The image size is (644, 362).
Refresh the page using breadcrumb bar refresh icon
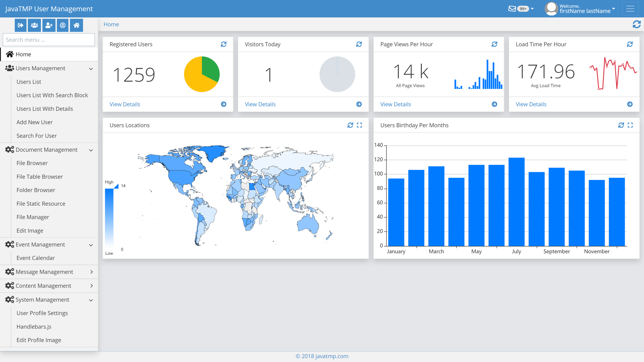pos(636,24)
